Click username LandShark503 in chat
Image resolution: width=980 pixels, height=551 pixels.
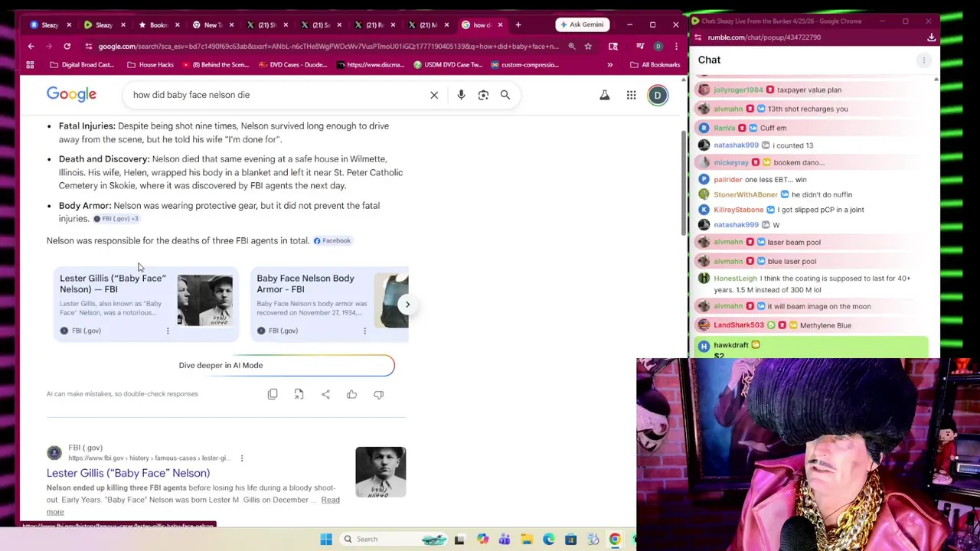click(738, 325)
